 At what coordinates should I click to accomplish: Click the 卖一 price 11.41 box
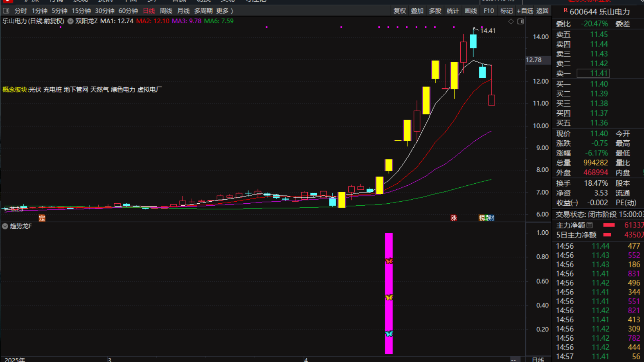click(593, 73)
